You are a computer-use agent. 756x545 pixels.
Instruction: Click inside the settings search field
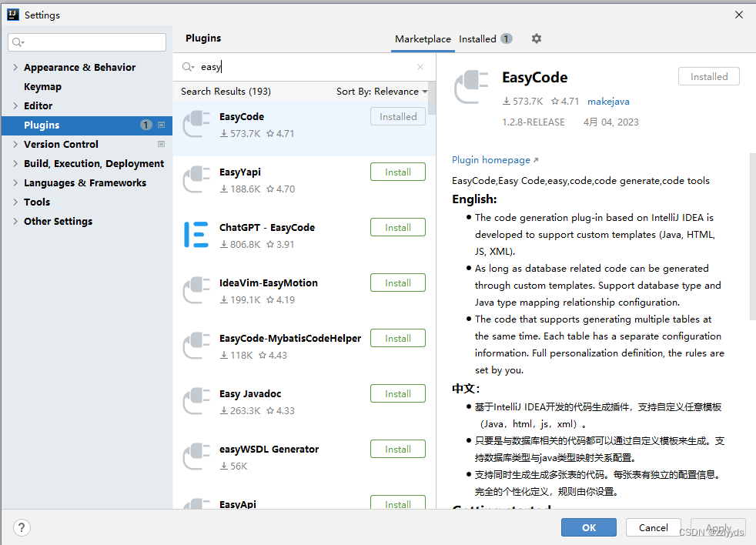(86, 41)
